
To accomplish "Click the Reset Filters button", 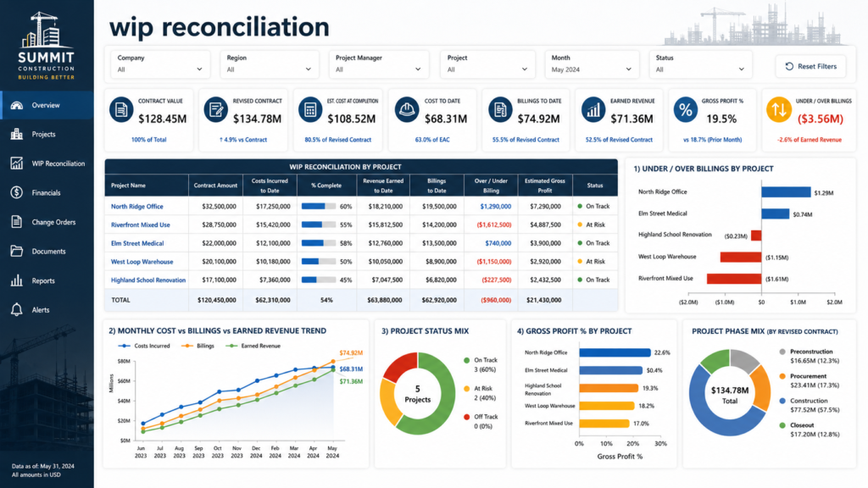I will pos(810,66).
